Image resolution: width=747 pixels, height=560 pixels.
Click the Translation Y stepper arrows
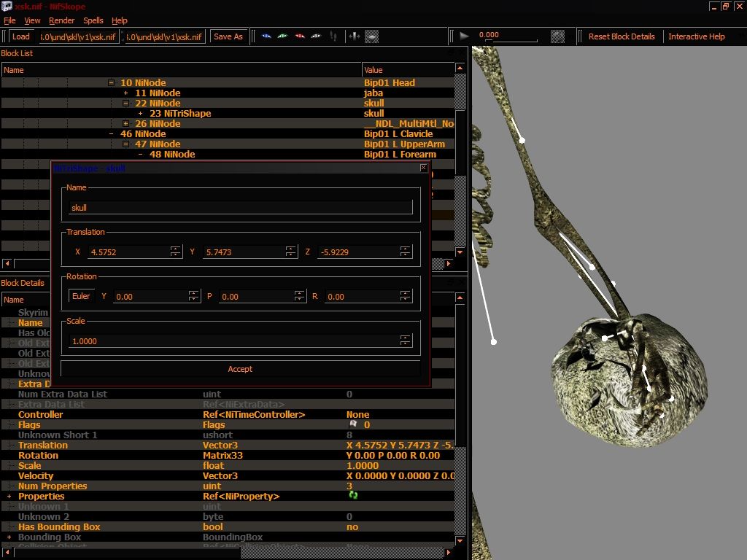(x=290, y=252)
